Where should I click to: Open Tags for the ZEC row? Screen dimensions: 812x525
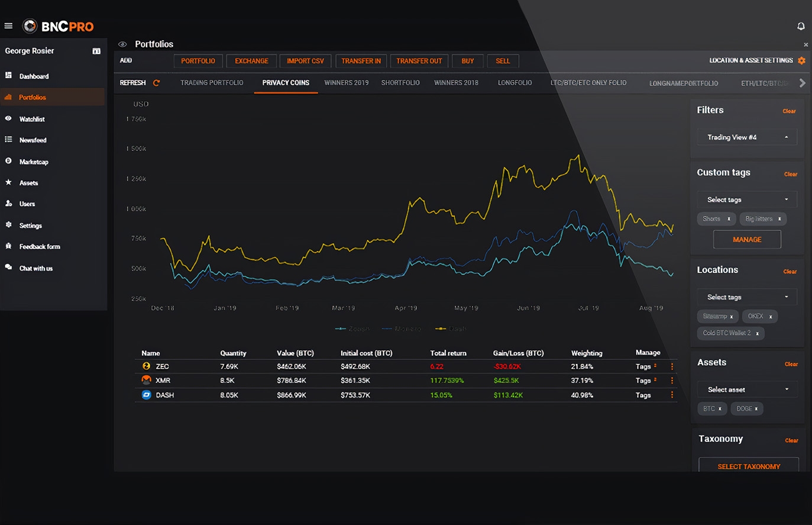[x=643, y=367]
